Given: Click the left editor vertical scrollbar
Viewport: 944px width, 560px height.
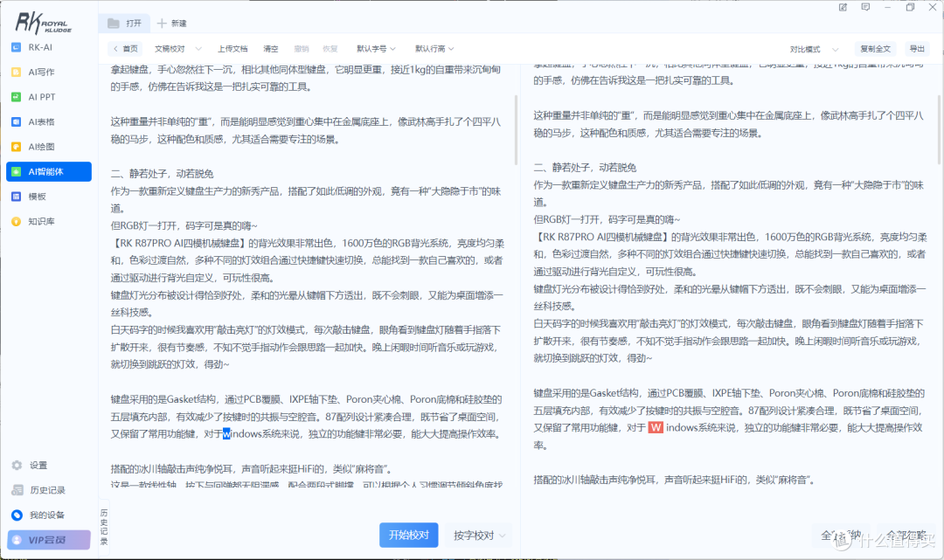Looking at the screenshot, I should pyautogui.click(x=516, y=129).
